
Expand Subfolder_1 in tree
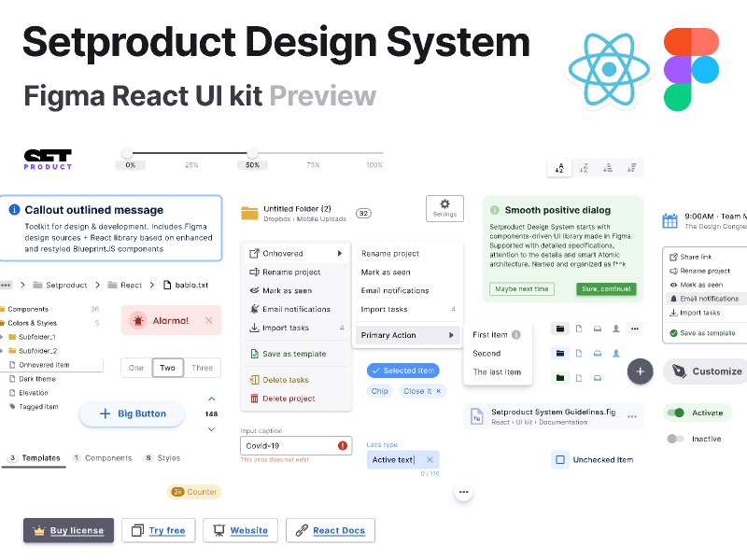pos(2,337)
